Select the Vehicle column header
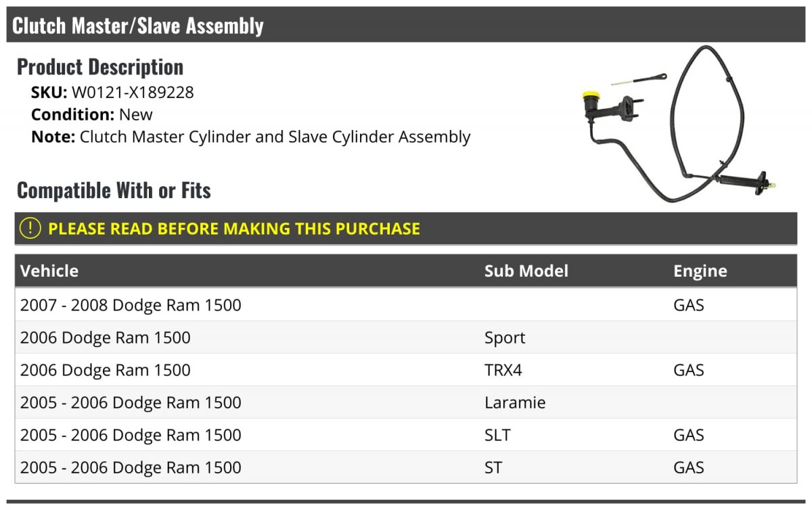 (49, 271)
